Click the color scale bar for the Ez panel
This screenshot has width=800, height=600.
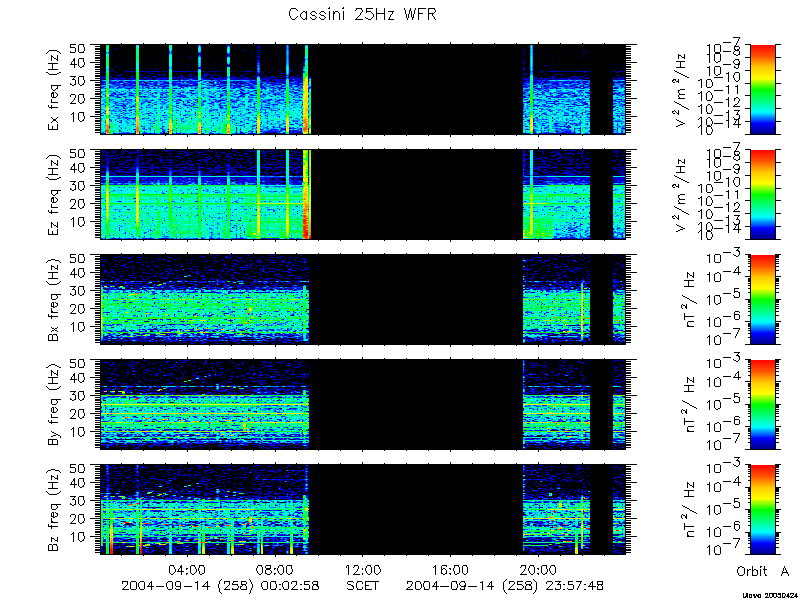coord(762,194)
